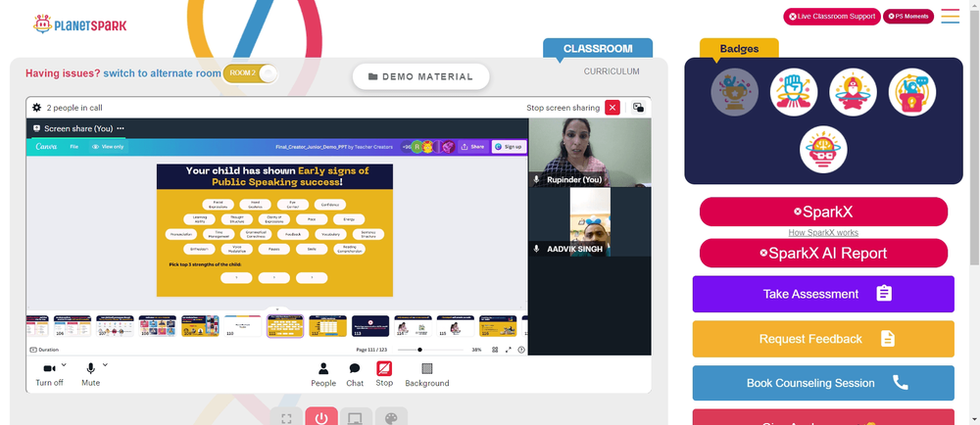The image size is (980, 425).
Task: Click Canva grid view icon
Action: [495, 351]
